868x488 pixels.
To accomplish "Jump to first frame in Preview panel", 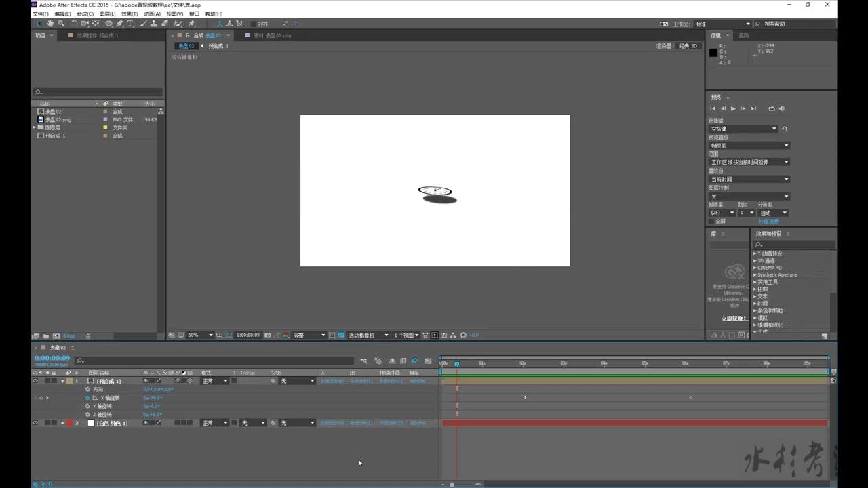I will click(x=713, y=108).
